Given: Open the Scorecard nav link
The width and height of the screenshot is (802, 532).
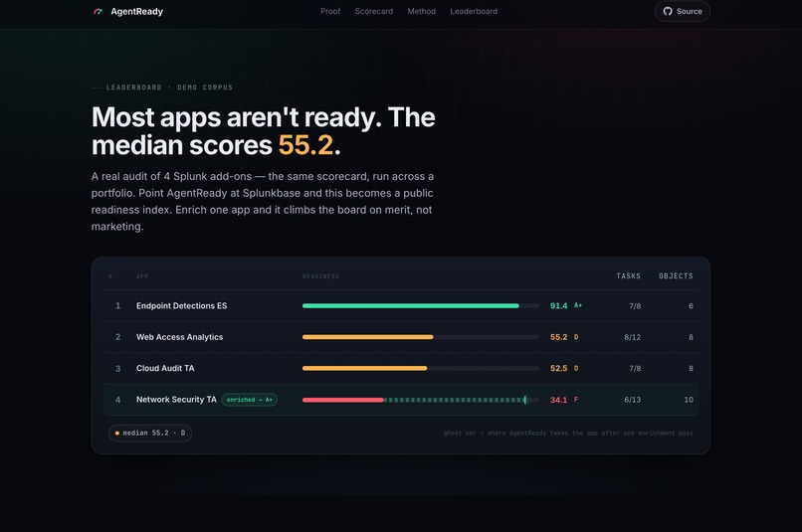Looking at the screenshot, I should [x=374, y=11].
